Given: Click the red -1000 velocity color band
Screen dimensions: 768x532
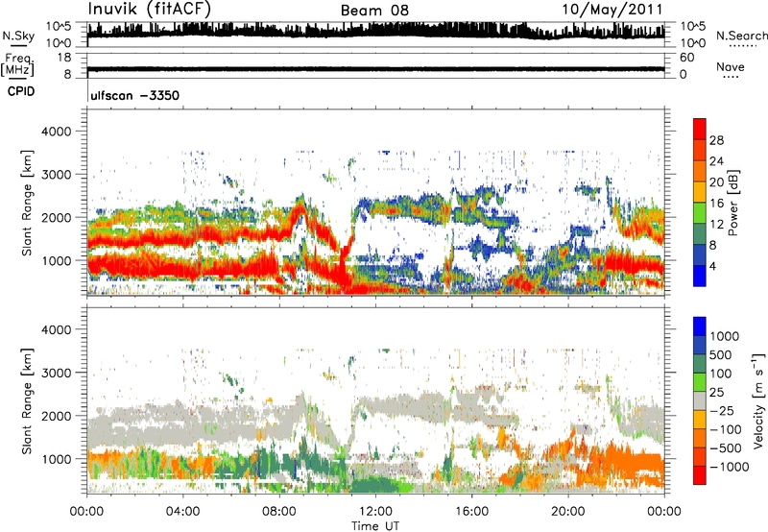Looking at the screenshot, I should point(700,475).
